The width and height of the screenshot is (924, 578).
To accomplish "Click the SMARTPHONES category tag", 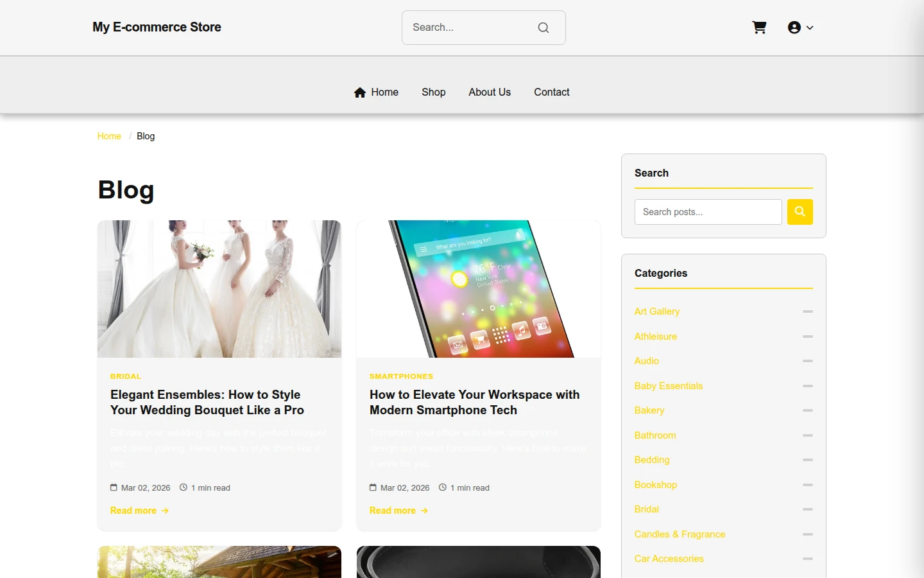I will [401, 376].
